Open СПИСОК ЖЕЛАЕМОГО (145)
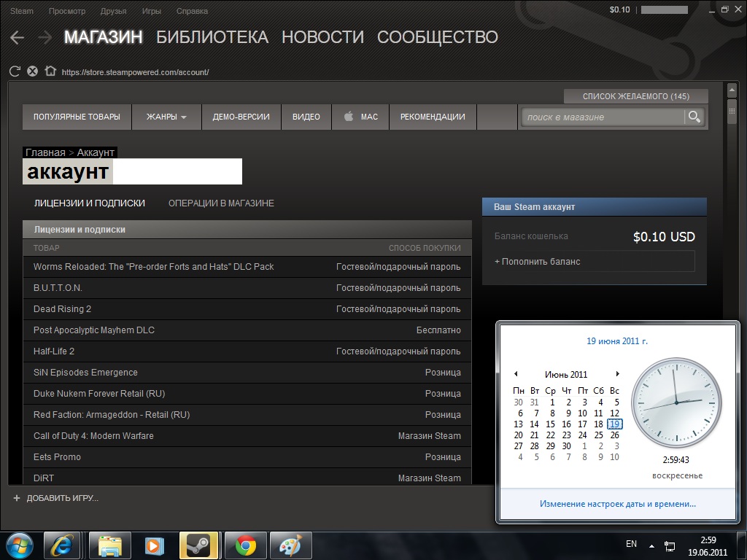The width and height of the screenshot is (747, 560). (x=636, y=96)
